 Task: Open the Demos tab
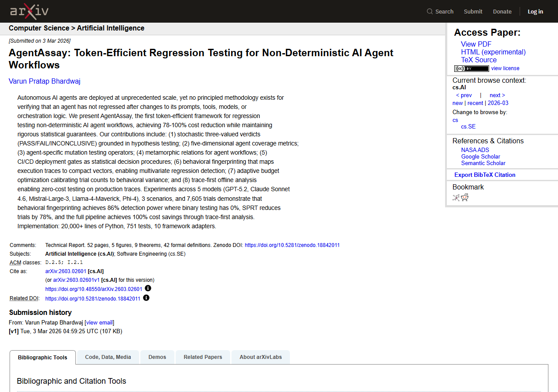click(x=157, y=357)
